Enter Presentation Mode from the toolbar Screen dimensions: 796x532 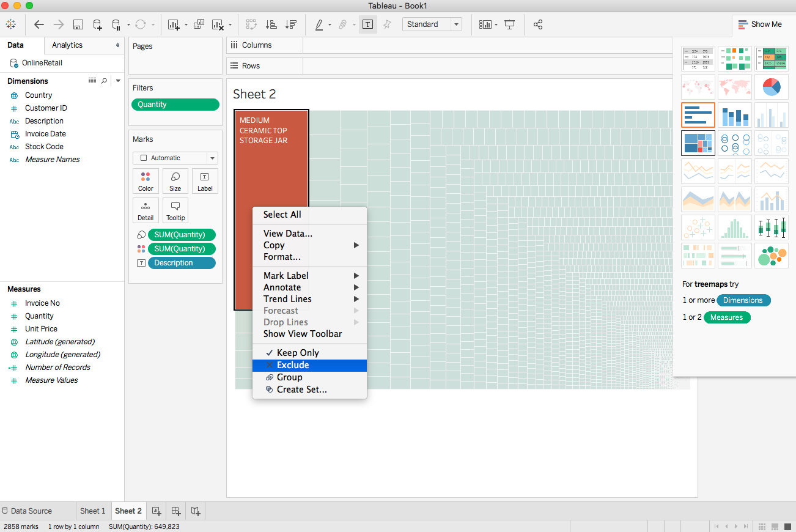coord(510,24)
